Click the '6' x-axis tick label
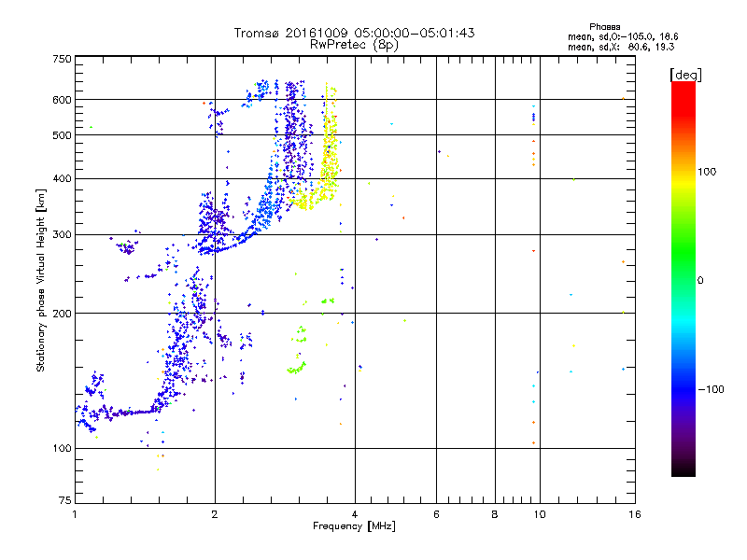 (x=436, y=514)
